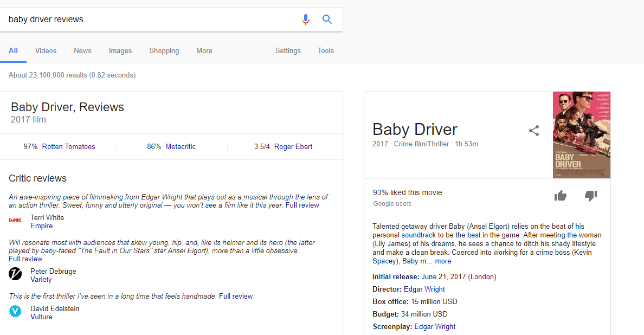The height and width of the screenshot is (335, 644).
Task: Click 'About 23,100,000 results' stats text
Action: point(72,75)
